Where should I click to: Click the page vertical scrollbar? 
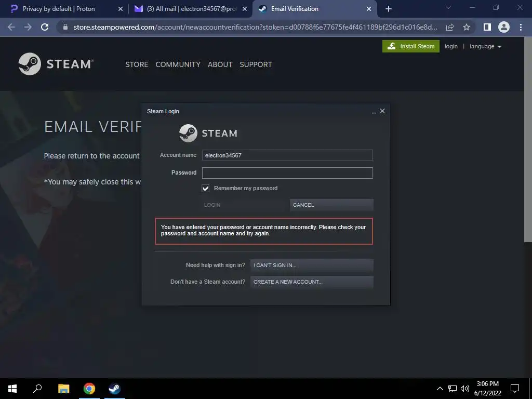(528, 139)
